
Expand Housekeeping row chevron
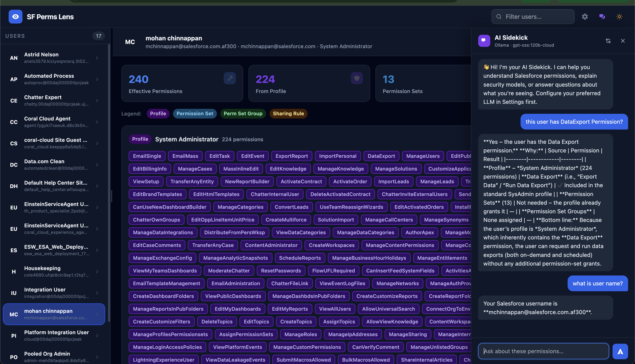(x=97, y=272)
